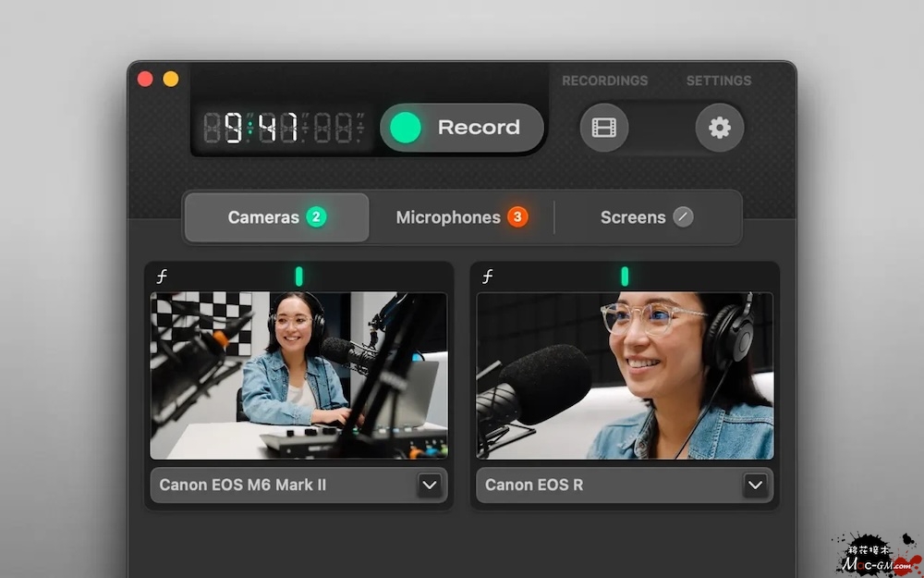Toggle the green indicator above the EOS R feed
The width and height of the screenshot is (924, 578).
tap(625, 277)
